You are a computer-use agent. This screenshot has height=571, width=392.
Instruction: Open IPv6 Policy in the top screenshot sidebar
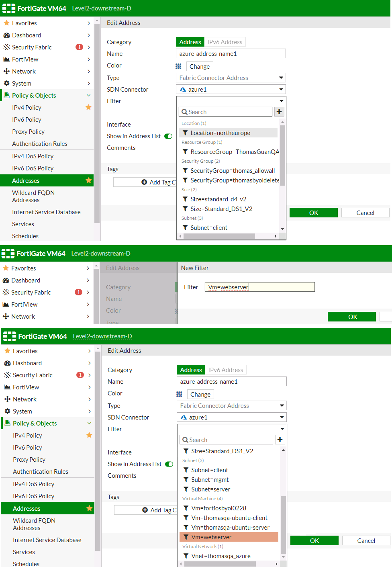pos(27,119)
